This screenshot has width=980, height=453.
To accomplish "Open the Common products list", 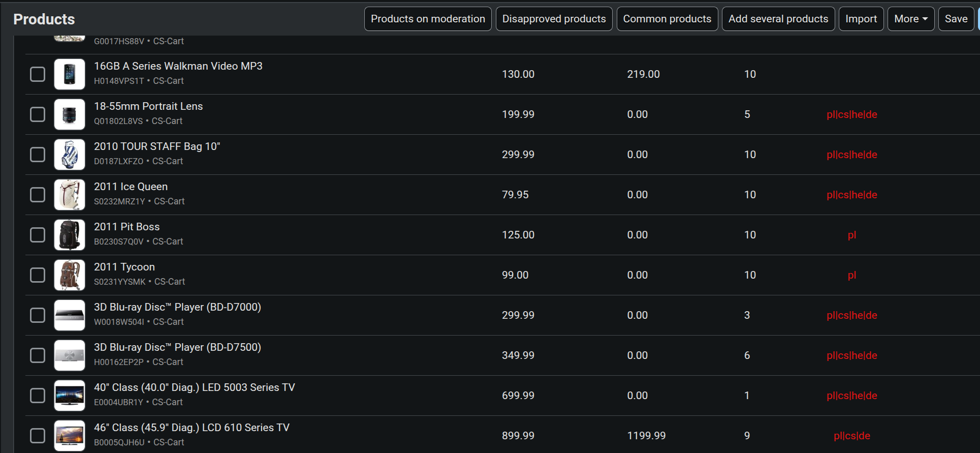I will click(667, 19).
